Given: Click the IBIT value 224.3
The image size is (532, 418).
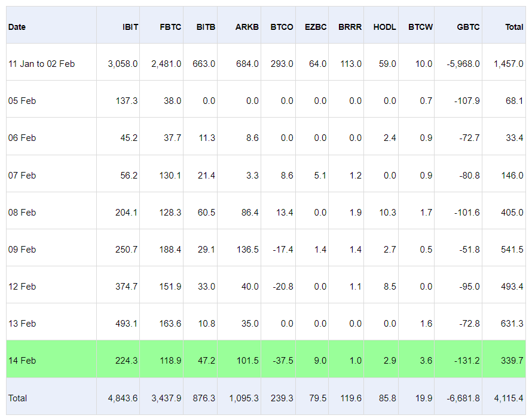Looking at the screenshot, I should coord(126,360).
